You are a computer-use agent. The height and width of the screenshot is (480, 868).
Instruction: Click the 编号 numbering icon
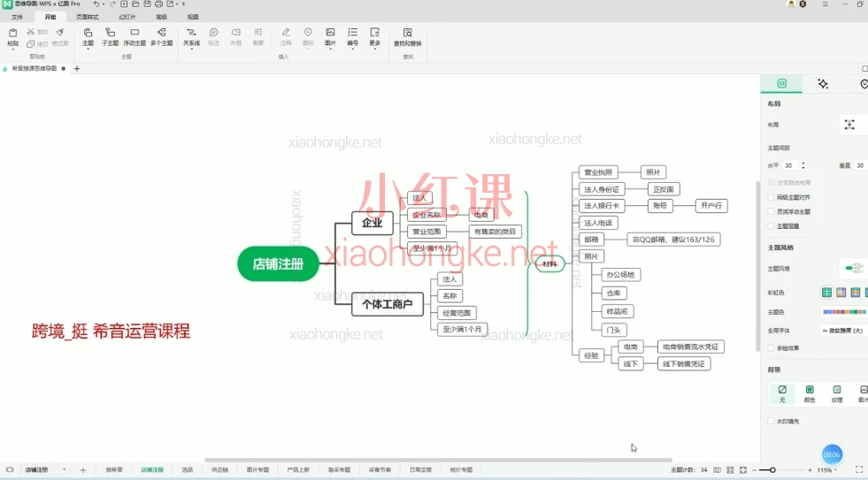353,33
